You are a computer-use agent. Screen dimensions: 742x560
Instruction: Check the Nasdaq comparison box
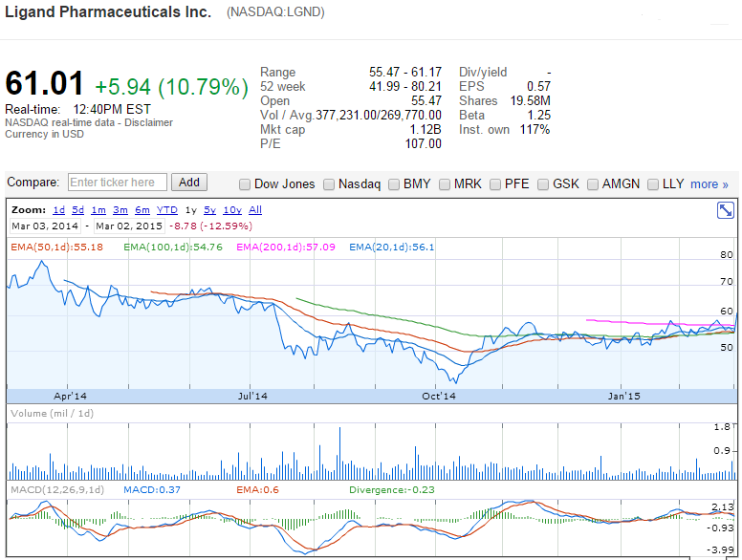329,184
